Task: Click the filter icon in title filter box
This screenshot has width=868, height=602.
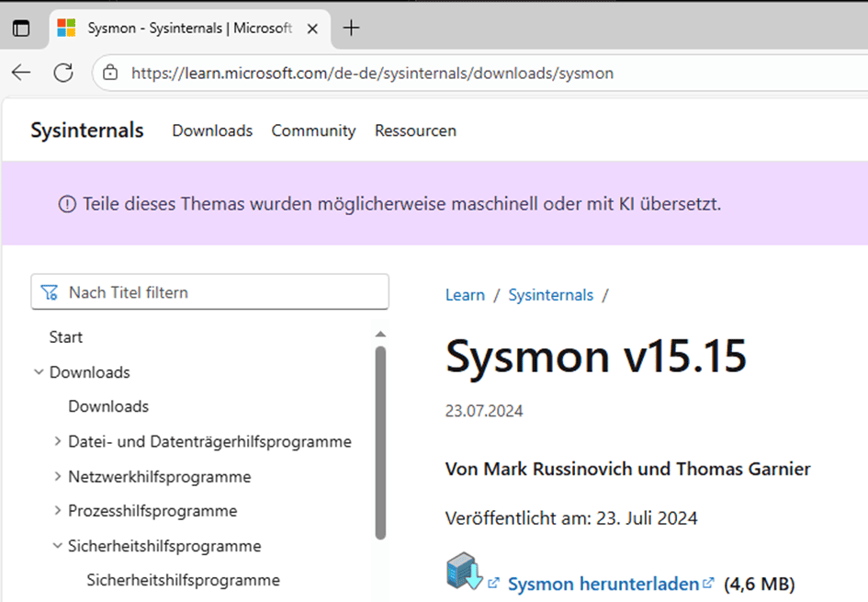Action: pyautogui.click(x=51, y=292)
